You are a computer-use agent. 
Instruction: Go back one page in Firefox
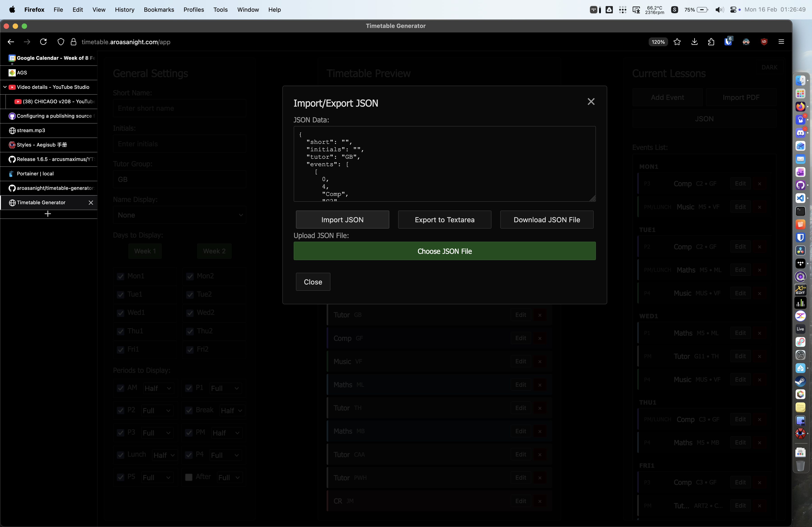tap(11, 42)
